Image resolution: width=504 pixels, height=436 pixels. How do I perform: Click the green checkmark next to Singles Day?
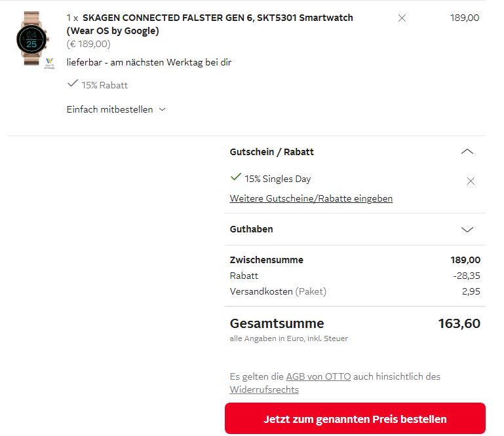click(235, 177)
